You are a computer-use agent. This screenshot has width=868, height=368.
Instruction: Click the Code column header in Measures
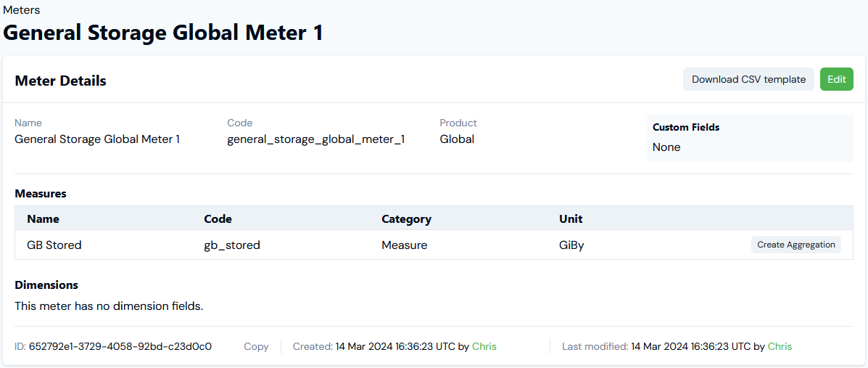pyautogui.click(x=218, y=218)
